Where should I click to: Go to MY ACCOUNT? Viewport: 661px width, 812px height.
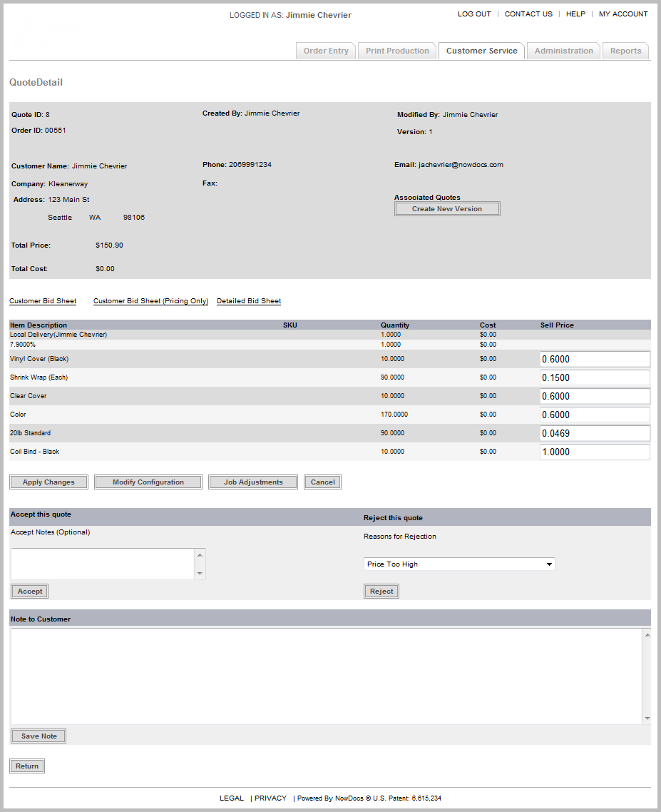click(623, 14)
